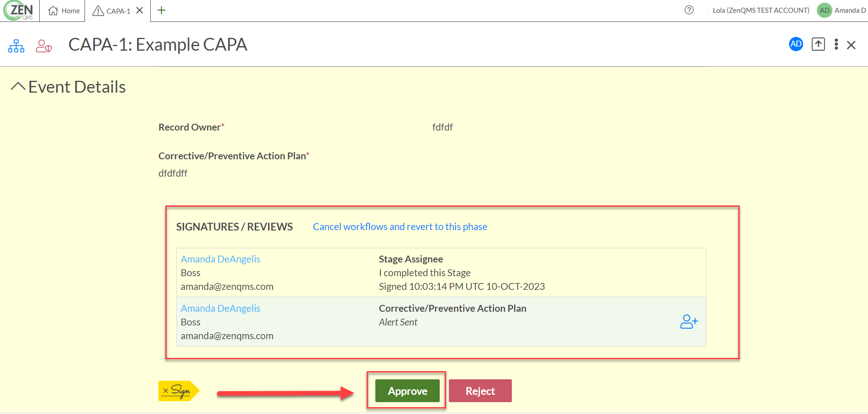Click the add reviewer person-plus icon
This screenshot has height=414, width=868.
click(689, 322)
